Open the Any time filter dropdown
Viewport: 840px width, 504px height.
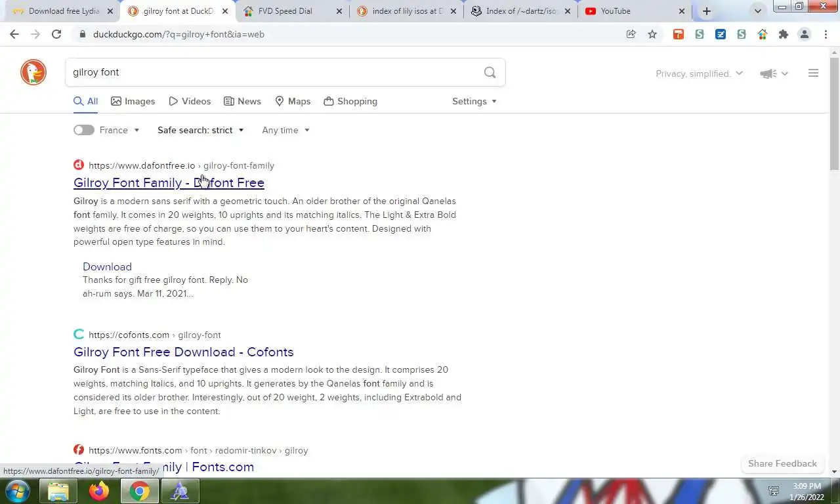(x=285, y=130)
